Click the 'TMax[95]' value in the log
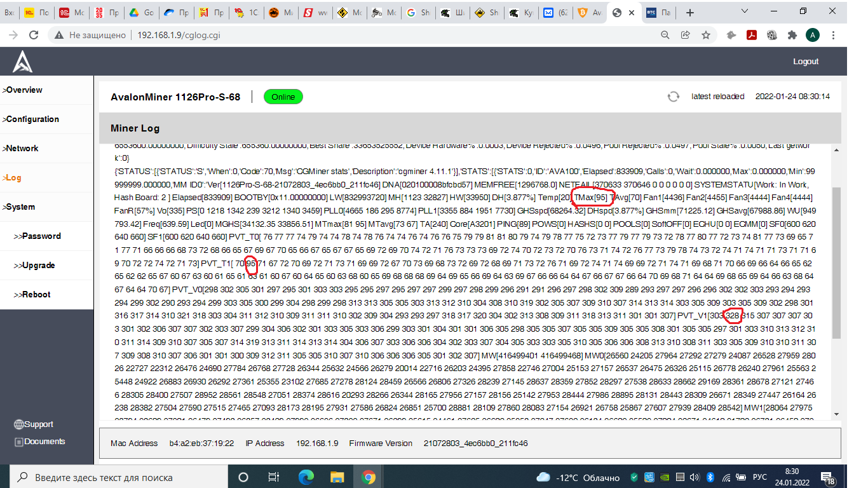868x488 pixels. coord(591,198)
